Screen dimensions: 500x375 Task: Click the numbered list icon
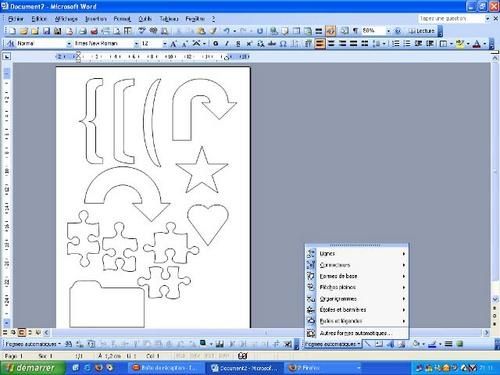tap(396, 44)
